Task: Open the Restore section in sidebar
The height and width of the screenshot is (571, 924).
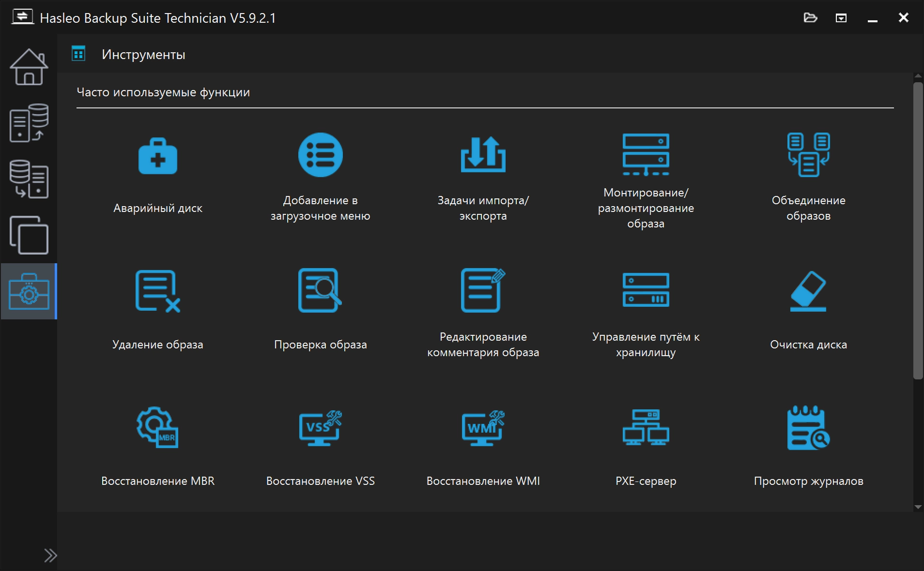Action: point(29,179)
